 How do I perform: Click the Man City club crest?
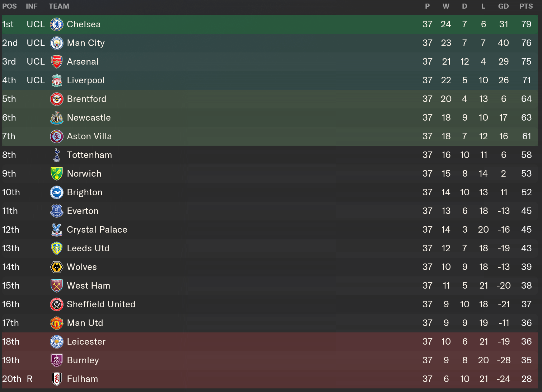click(x=57, y=43)
